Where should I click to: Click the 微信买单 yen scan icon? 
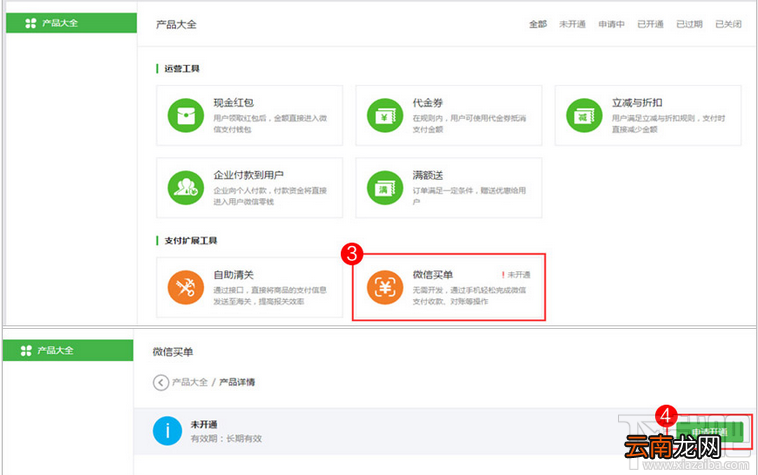tap(385, 288)
